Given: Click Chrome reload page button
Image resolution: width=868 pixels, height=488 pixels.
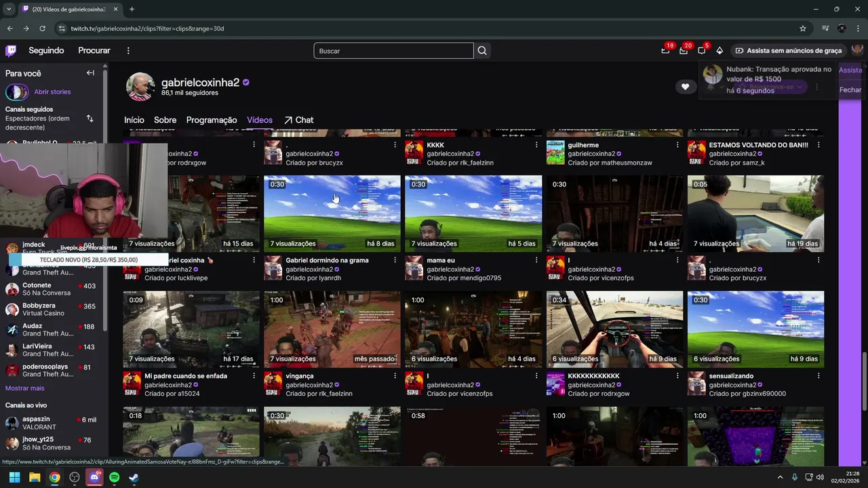Looking at the screenshot, I should click(x=42, y=28).
